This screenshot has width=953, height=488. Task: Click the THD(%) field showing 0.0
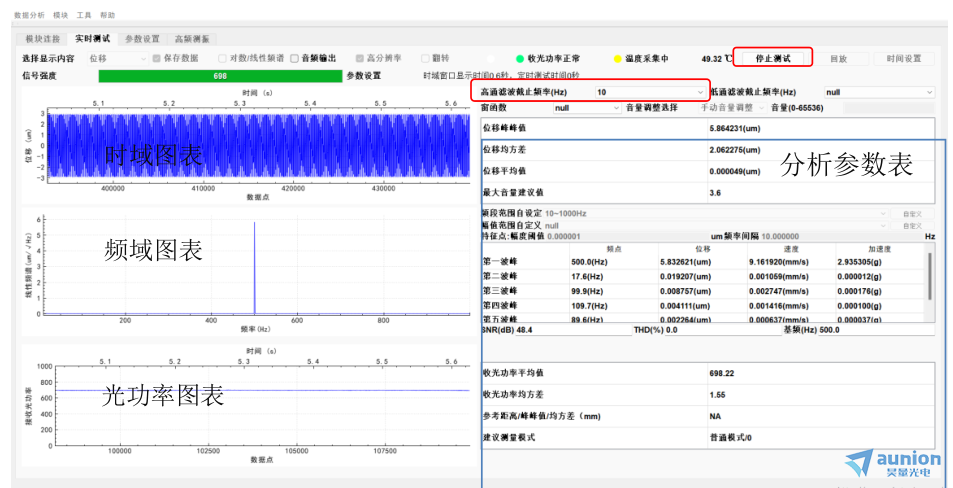[722, 329]
